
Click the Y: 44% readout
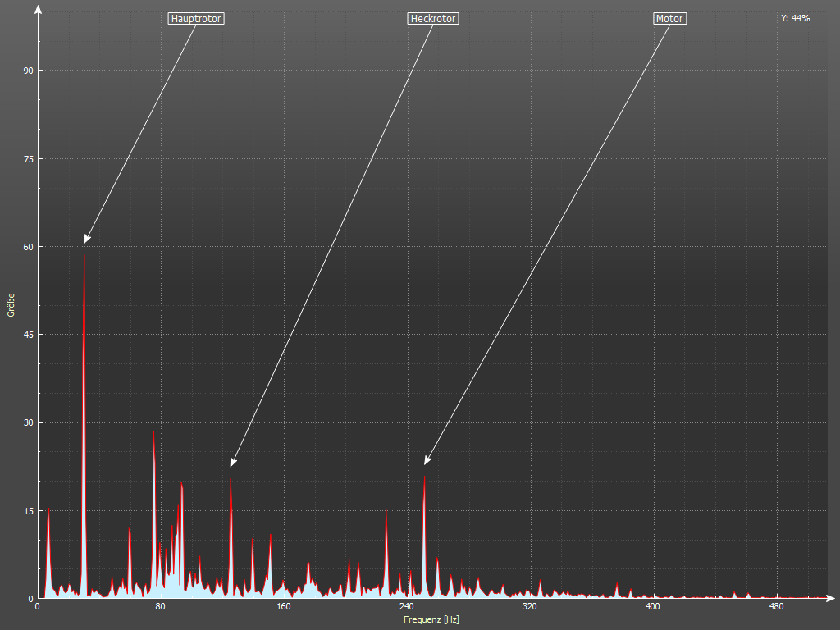(795, 18)
